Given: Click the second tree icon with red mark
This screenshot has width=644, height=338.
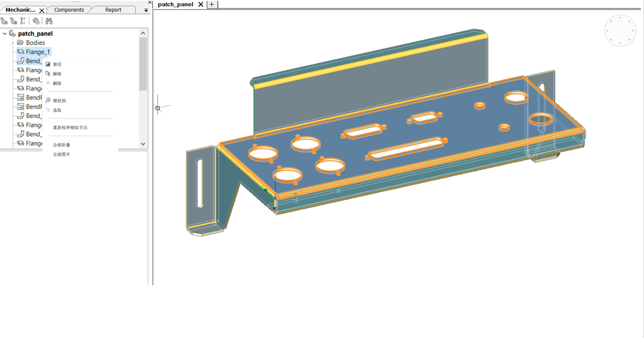Looking at the screenshot, I should click(14, 21).
